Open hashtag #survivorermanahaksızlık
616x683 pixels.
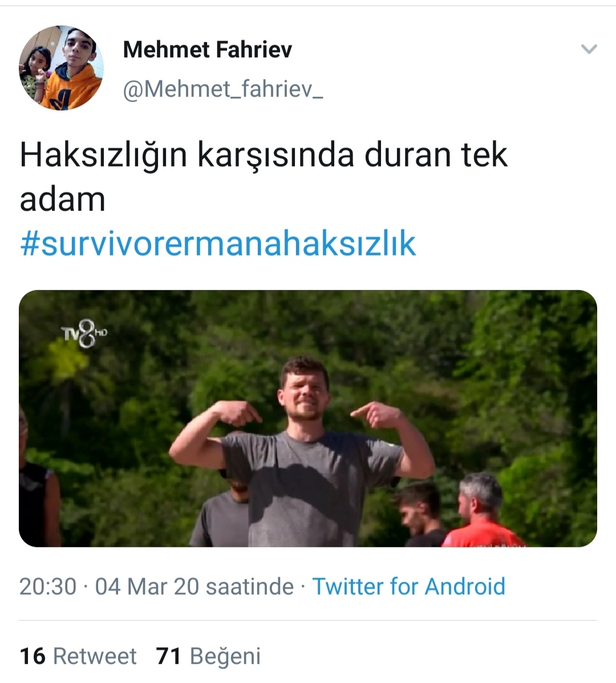coord(218,243)
